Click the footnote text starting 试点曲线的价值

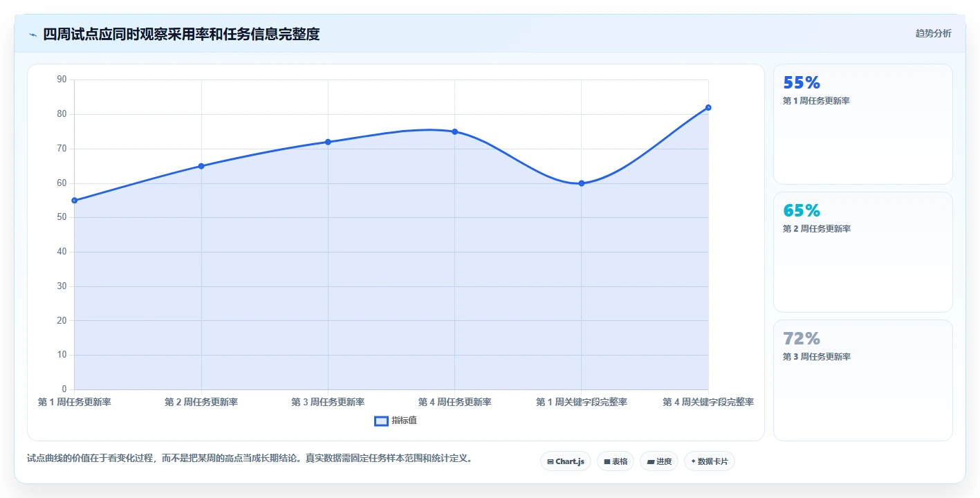(x=250, y=458)
